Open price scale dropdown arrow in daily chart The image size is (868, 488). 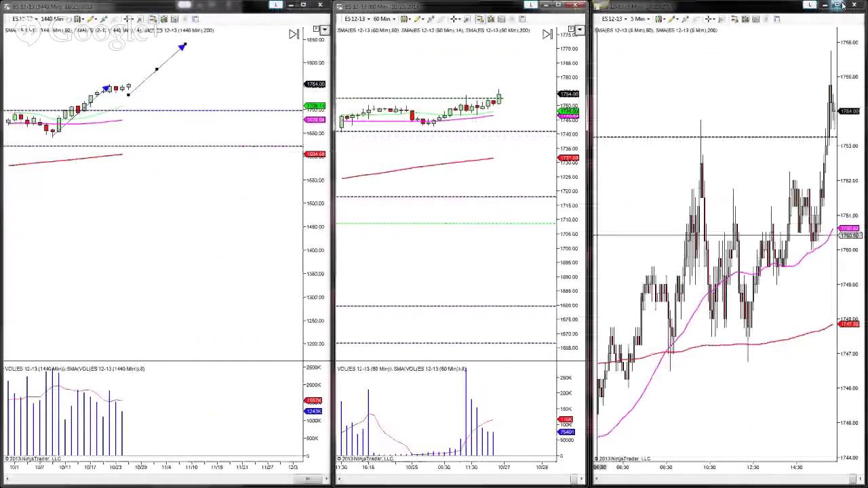tap(325, 29)
